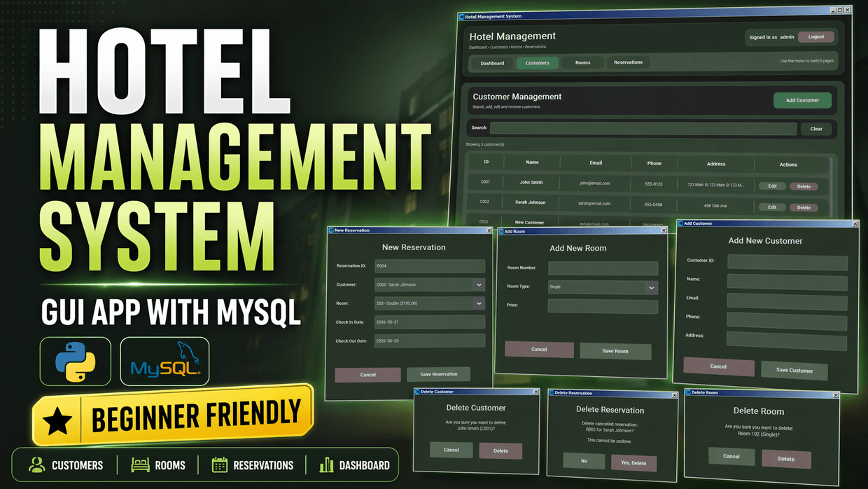Confirm Delete in the Delete Customer dialog
The height and width of the screenshot is (489, 868).
tap(500, 450)
